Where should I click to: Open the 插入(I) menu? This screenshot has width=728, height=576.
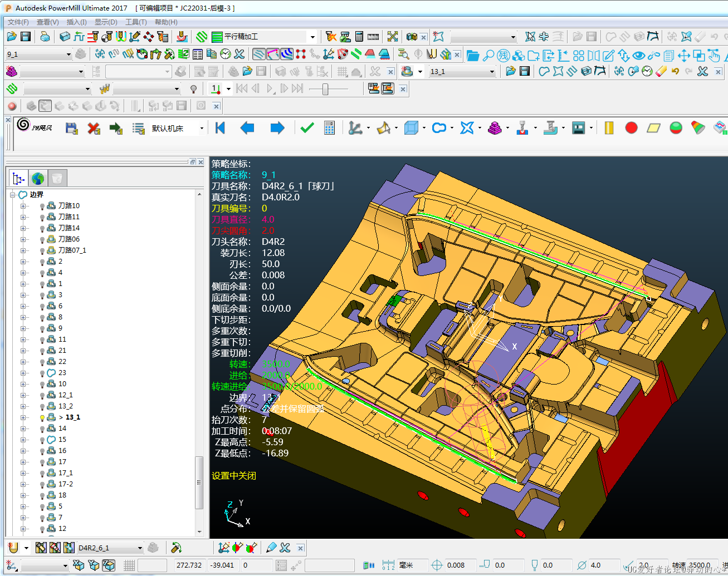[76, 22]
